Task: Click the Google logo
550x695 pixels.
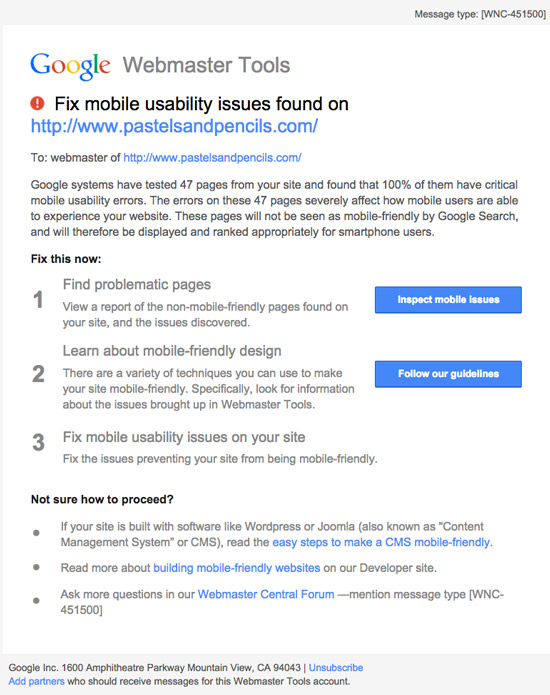Action: [x=70, y=66]
